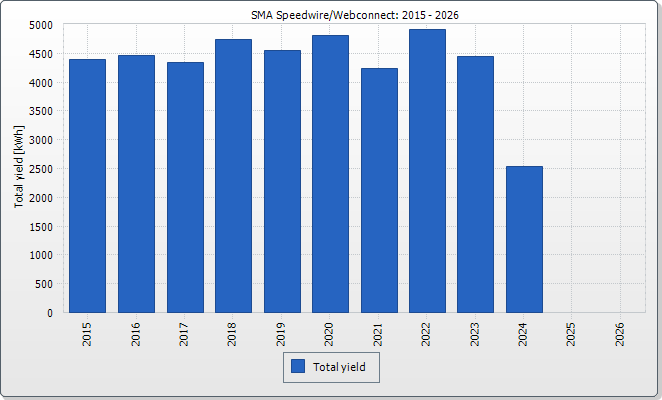Click the 2025 x-axis label
This screenshot has height=400, width=662.
pos(573,334)
